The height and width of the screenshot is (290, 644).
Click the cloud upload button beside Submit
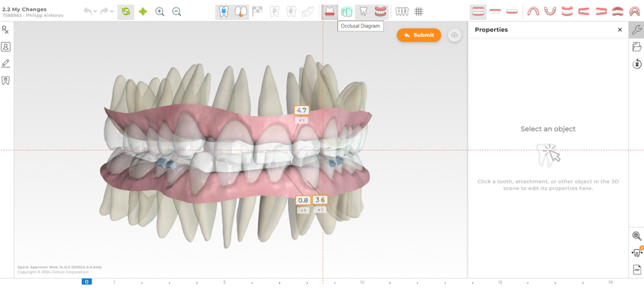(454, 35)
